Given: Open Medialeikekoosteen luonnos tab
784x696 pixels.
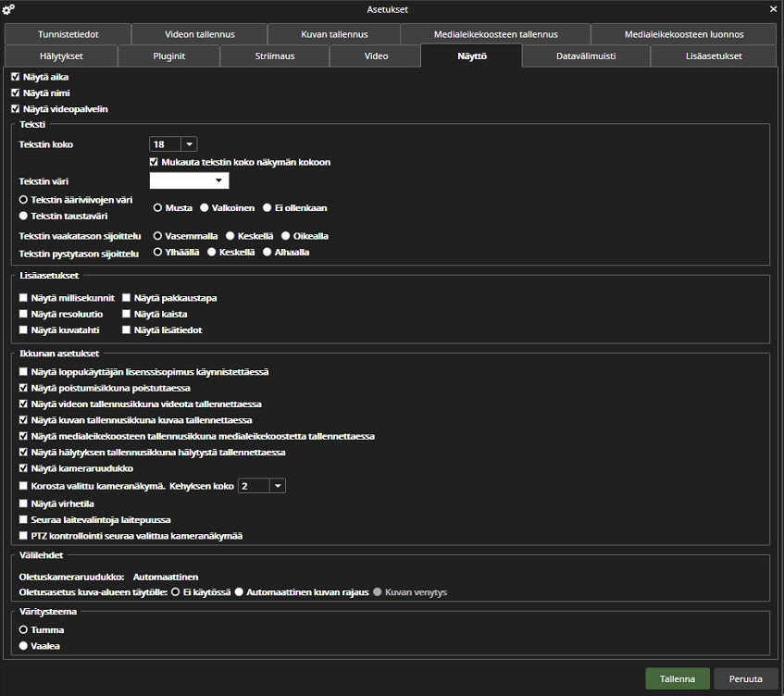Looking at the screenshot, I should pyautogui.click(x=683, y=34).
